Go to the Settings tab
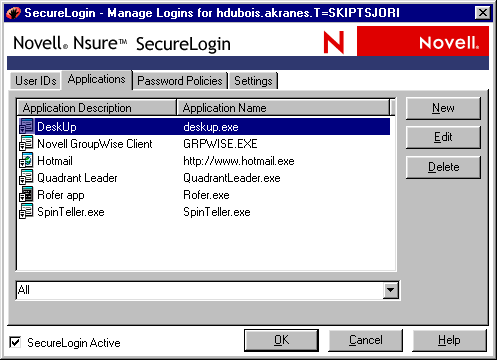This screenshot has width=497, height=360. tap(253, 81)
